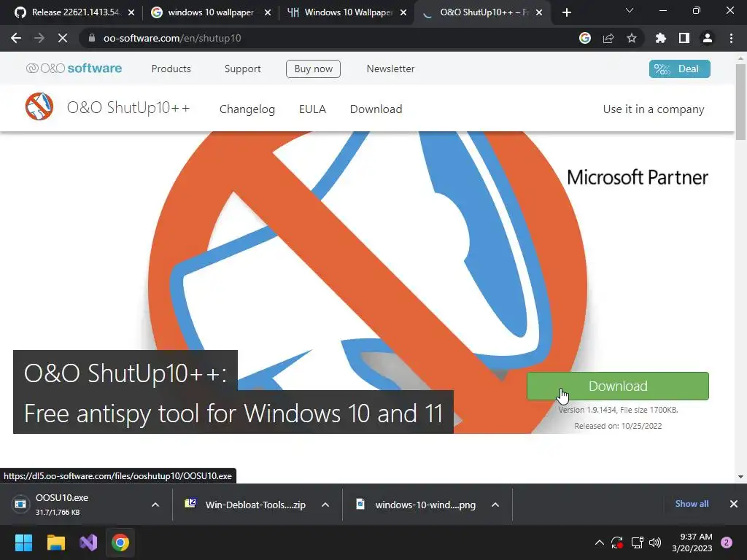The image size is (747, 560).
Task: Open the Newsletter link
Action: pos(390,69)
